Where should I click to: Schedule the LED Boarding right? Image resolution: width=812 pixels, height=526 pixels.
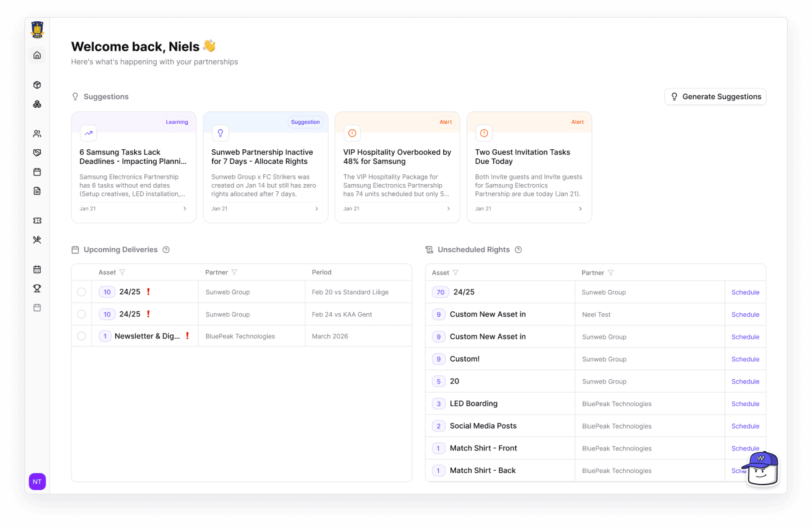pos(745,403)
